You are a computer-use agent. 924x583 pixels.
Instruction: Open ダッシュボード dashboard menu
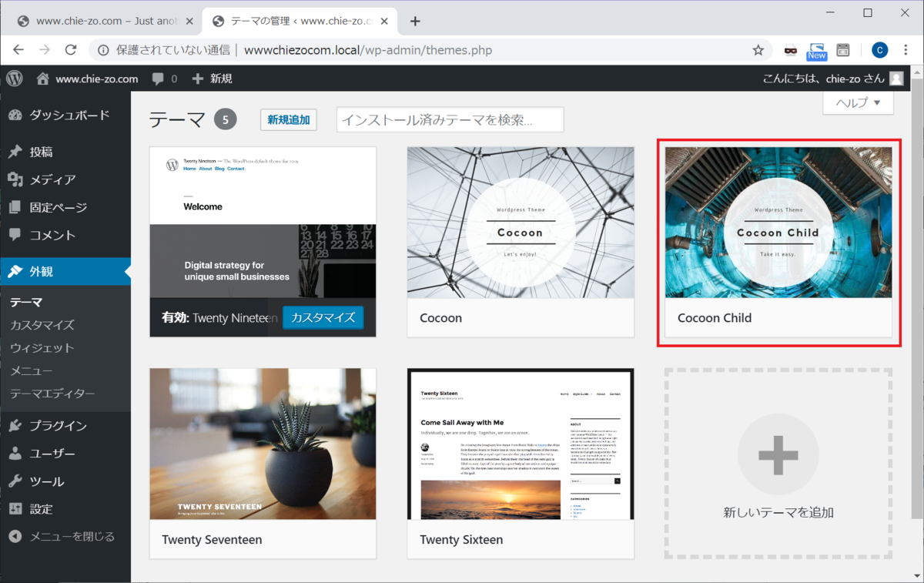pyautogui.click(x=65, y=116)
